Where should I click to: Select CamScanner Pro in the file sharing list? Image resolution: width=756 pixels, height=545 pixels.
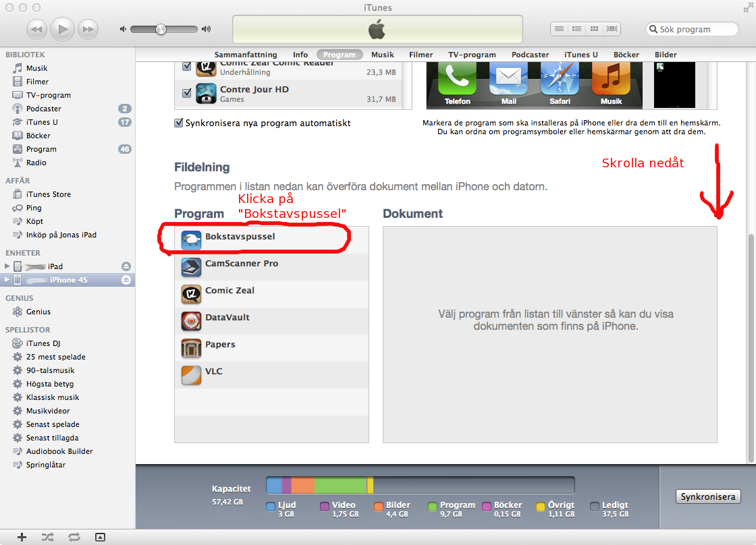(x=271, y=266)
